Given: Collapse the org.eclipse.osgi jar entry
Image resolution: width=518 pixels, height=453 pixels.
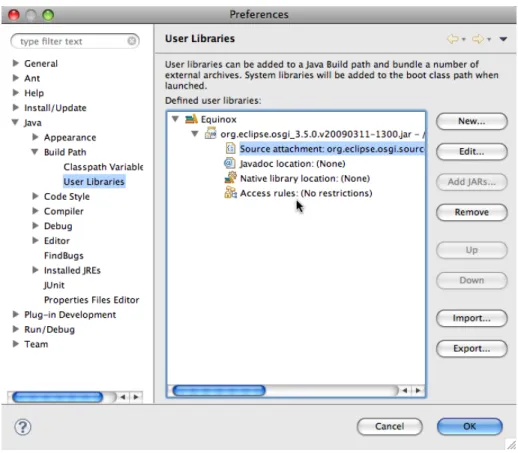Looking at the screenshot, I should pyautogui.click(x=195, y=134).
